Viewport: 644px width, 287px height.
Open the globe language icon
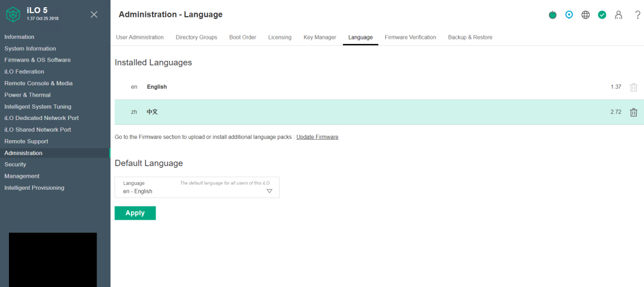pyautogui.click(x=586, y=15)
